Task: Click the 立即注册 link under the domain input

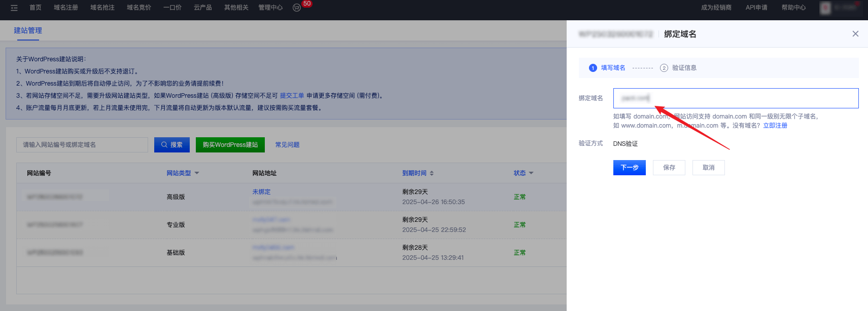Action: point(775,126)
